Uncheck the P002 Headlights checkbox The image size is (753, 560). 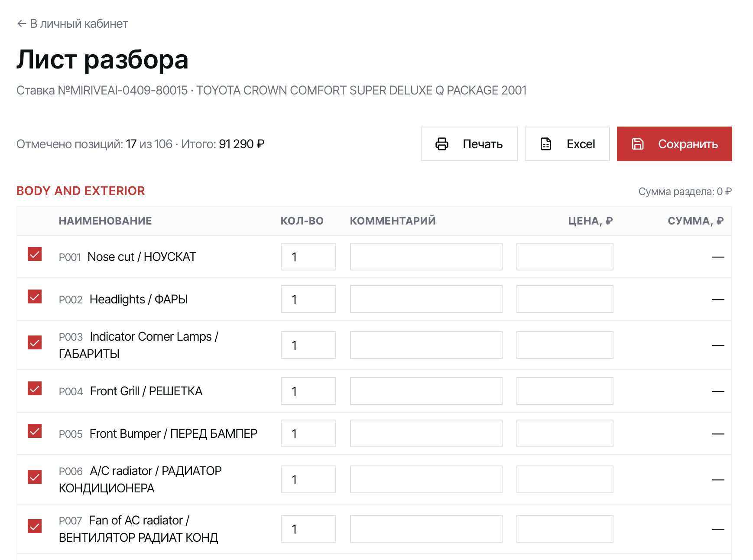tap(35, 296)
